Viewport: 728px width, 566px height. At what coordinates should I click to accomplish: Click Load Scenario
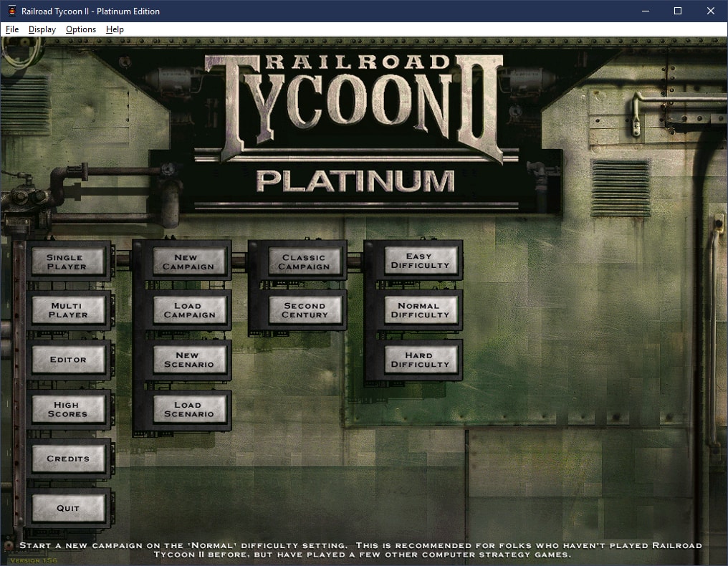tap(188, 409)
